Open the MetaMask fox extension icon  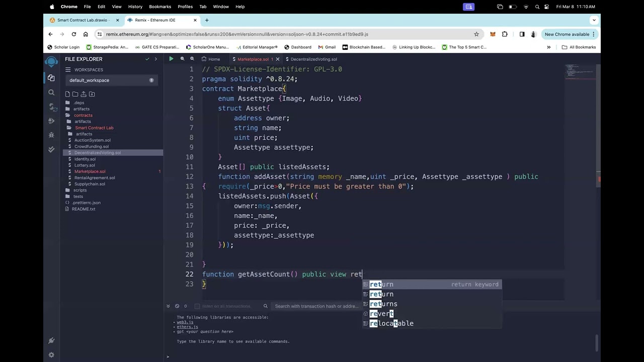tap(493, 34)
